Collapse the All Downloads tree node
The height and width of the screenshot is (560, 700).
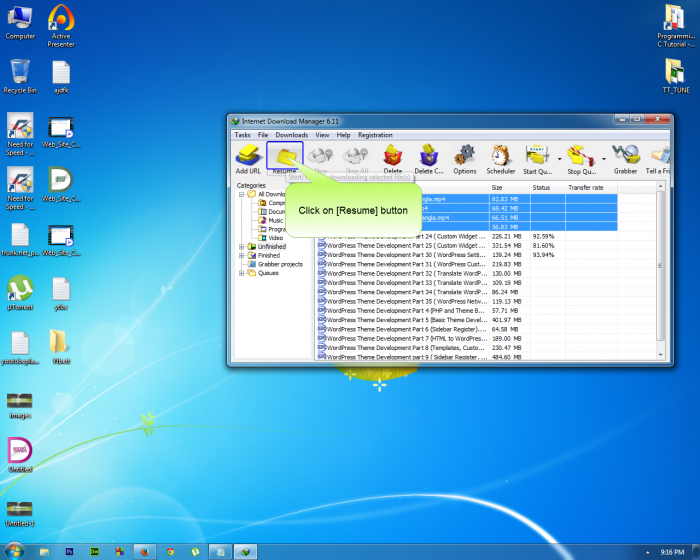coord(241,194)
